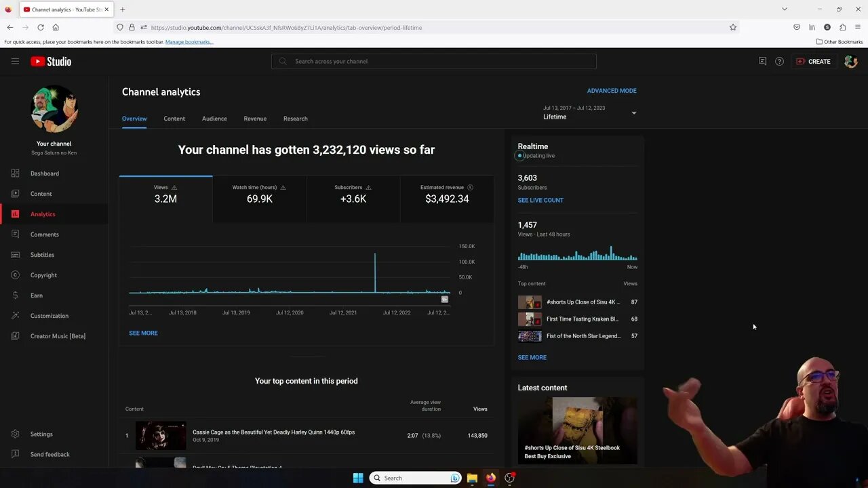The height and width of the screenshot is (488, 868).
Task: Bookmark this page with the star icon
Action: coord(733,27)
